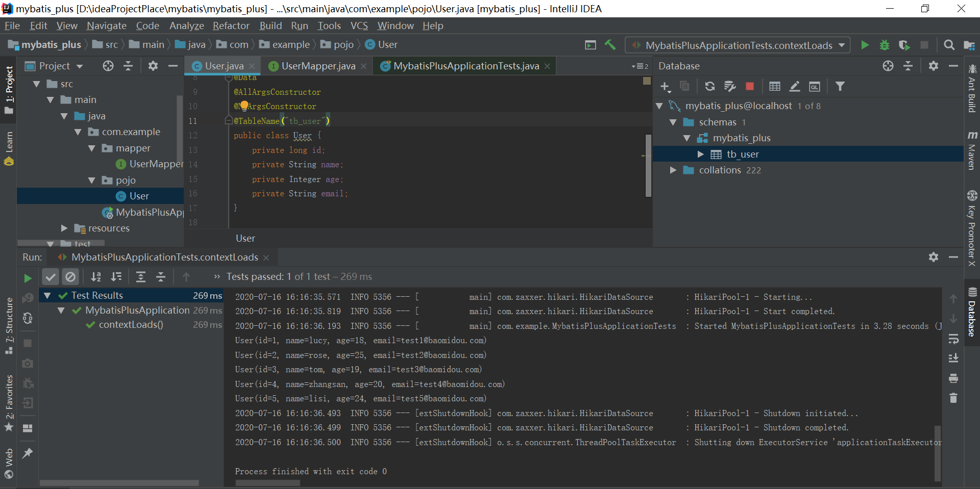980x489 pixels.
Task: Locate selected item in Database panel
Action: click(888, 66)
